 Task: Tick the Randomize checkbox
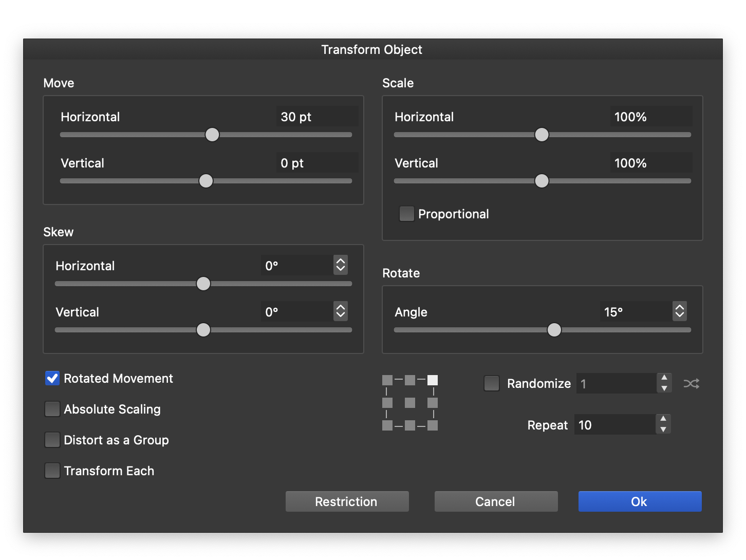[492, 383]
